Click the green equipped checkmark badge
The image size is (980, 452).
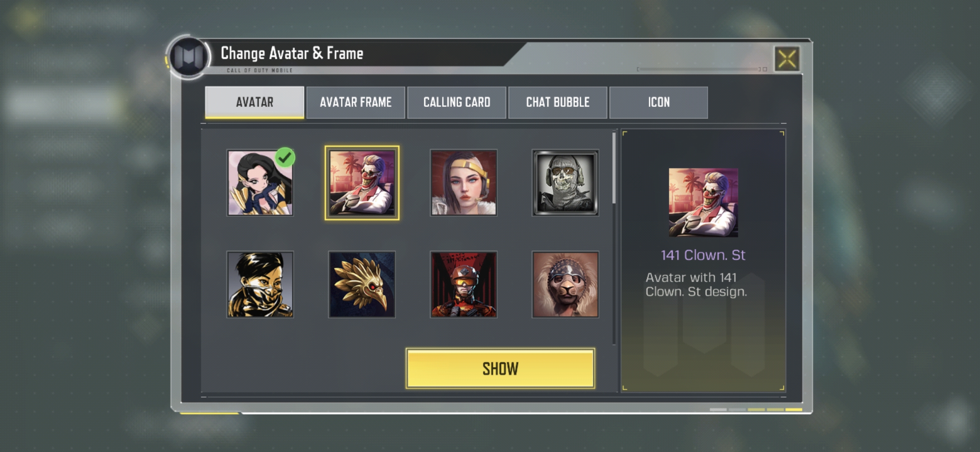coord(285,157)
